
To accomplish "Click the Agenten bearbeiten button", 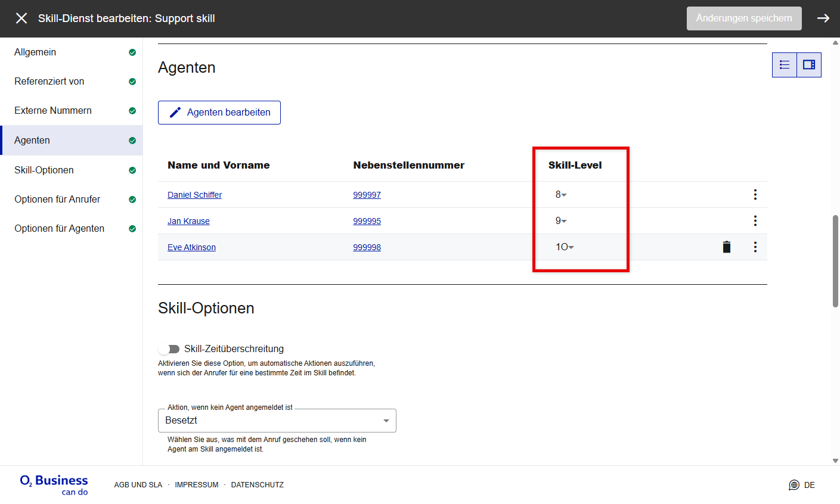I will [219, 113].
